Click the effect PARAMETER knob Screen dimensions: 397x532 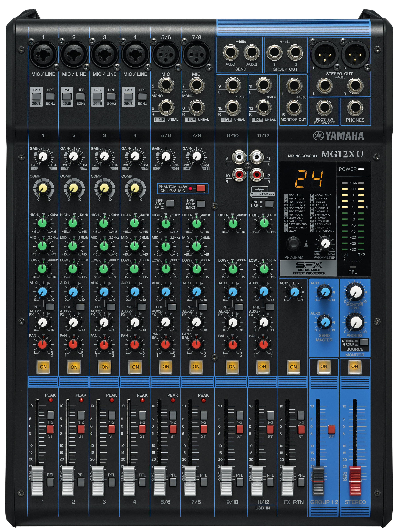325,243
